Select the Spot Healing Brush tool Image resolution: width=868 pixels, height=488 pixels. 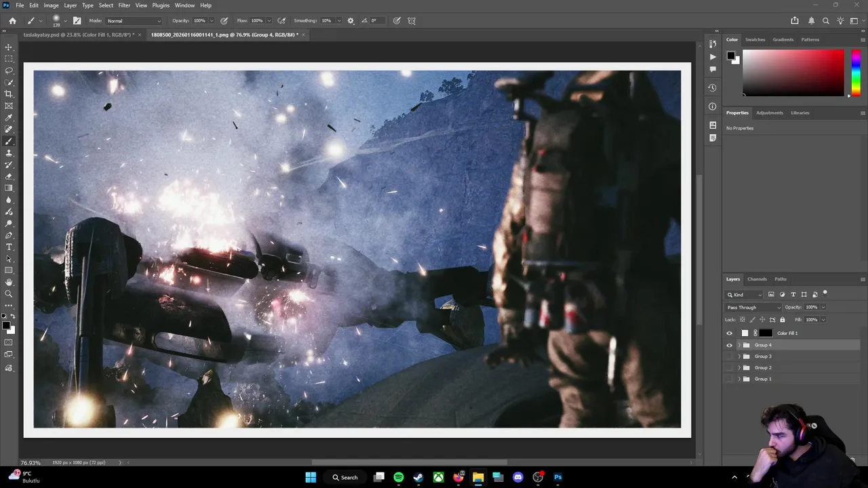tap(9, 129)
